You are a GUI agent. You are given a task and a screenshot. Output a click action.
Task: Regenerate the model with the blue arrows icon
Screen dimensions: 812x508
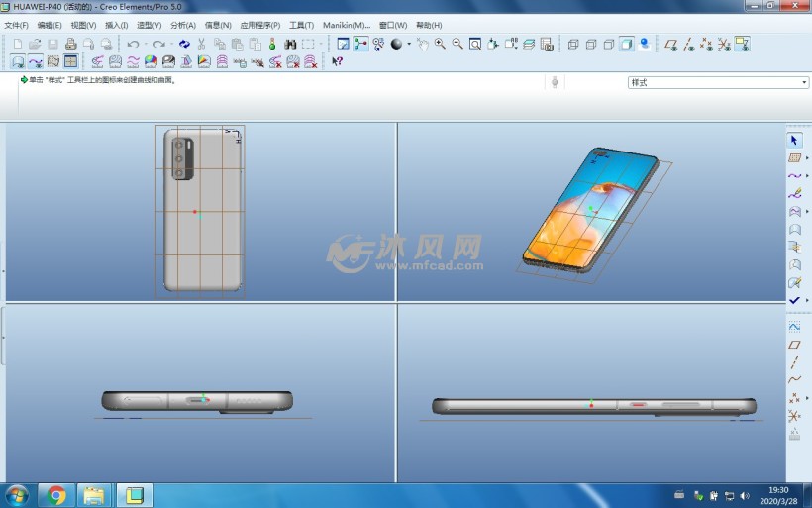184,44
